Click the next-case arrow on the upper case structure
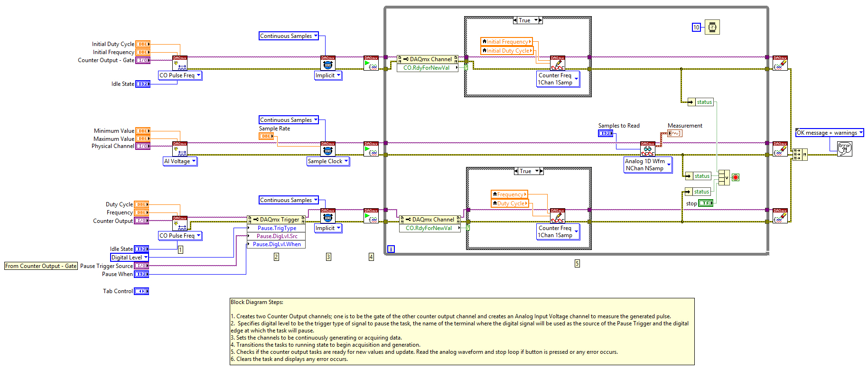This screenshot has width=868, height=369. 541,20
